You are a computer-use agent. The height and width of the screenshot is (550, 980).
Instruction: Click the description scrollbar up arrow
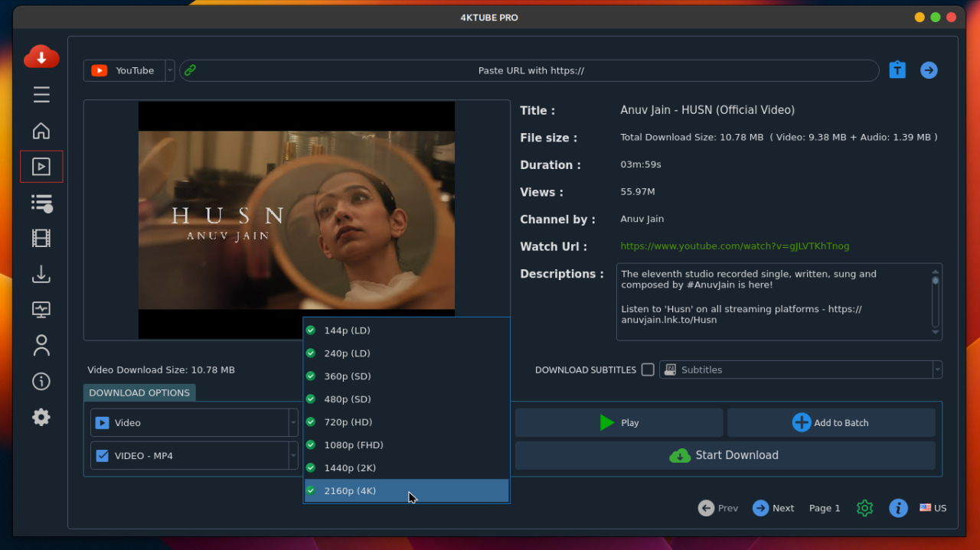pos(935,271)
